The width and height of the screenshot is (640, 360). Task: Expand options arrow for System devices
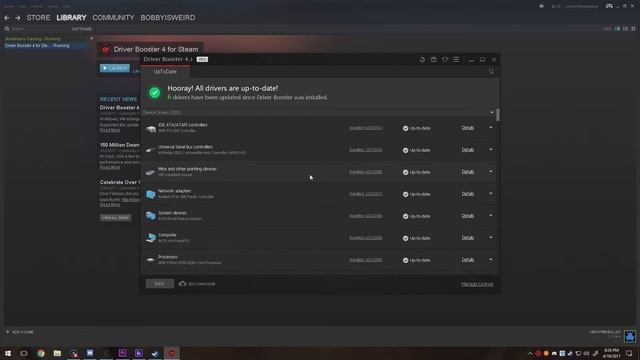[x=491, y=216]
